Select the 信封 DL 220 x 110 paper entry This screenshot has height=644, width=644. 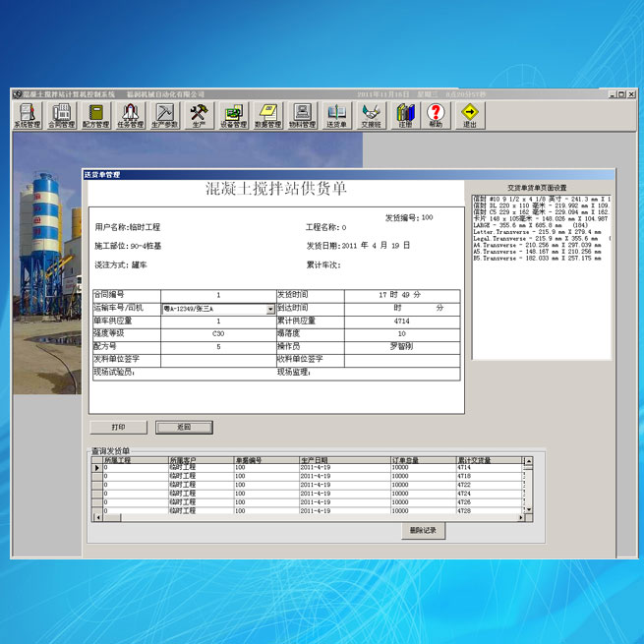(542, 205)
